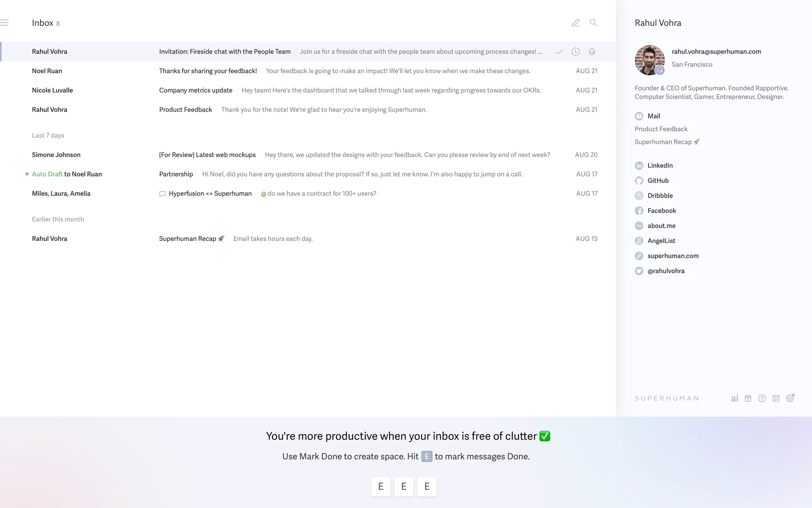Click the Inbox title header
This screenshot has height=508, width=812.
click(43, 23)
